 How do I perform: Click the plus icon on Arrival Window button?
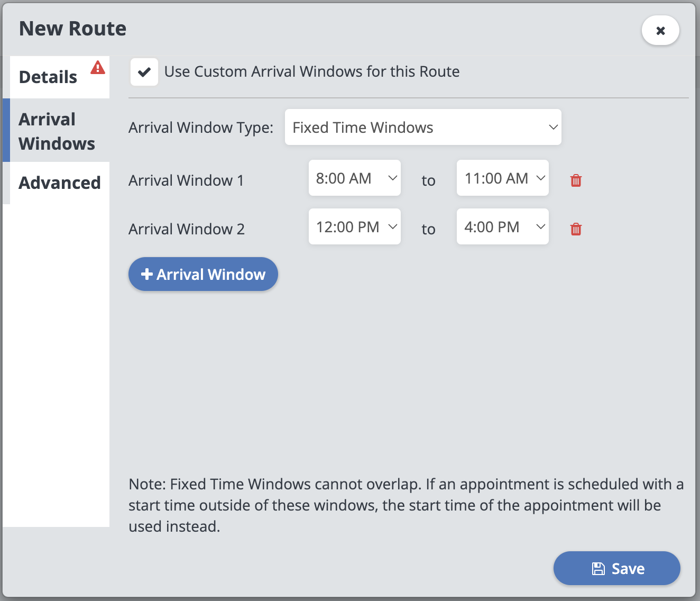tap(147, 274)
